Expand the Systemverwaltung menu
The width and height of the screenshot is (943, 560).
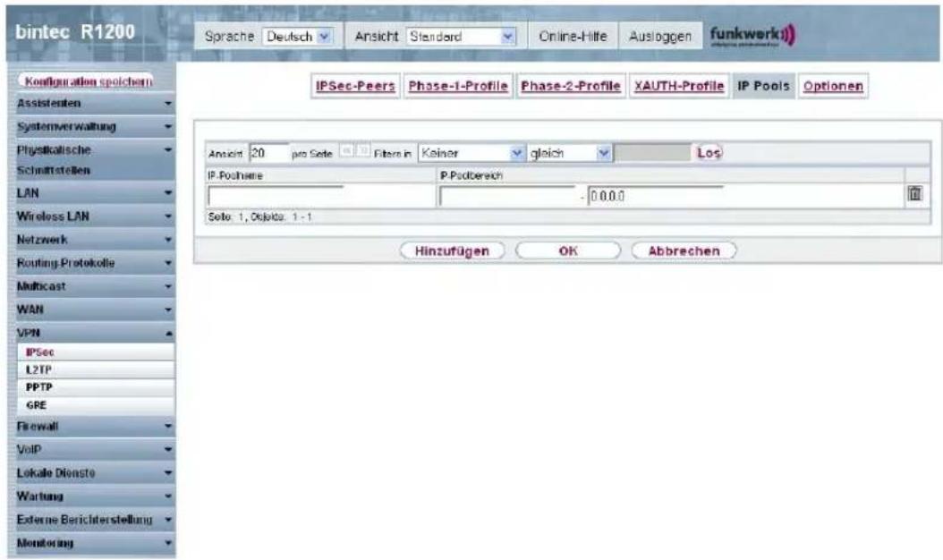coord(95,127)
